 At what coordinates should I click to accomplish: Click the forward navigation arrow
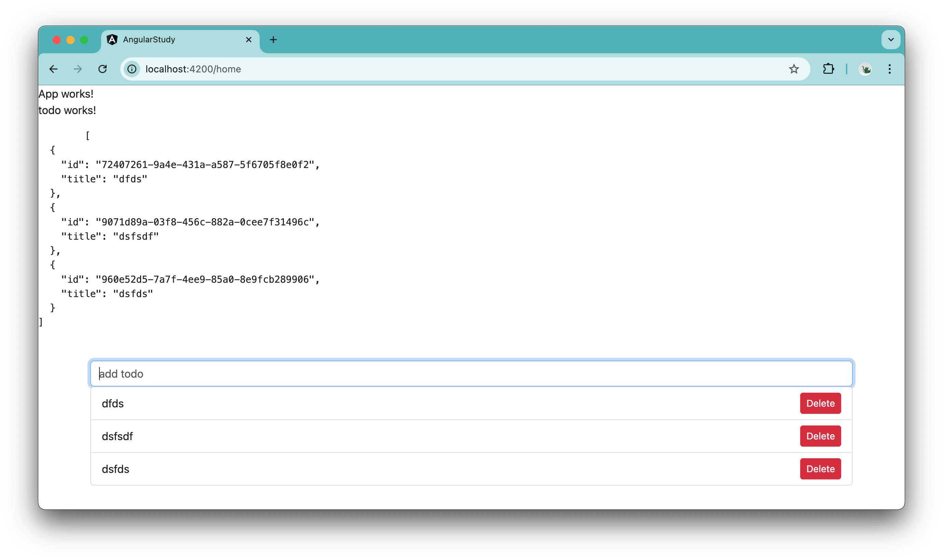click(x=78, y=69)
